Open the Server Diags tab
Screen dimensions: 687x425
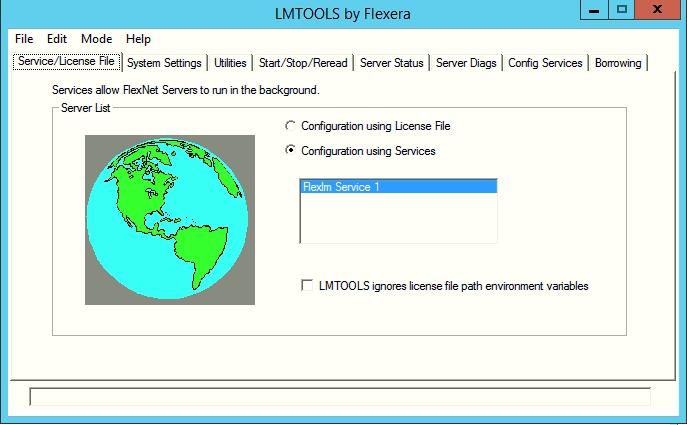(x=465, y=63)
